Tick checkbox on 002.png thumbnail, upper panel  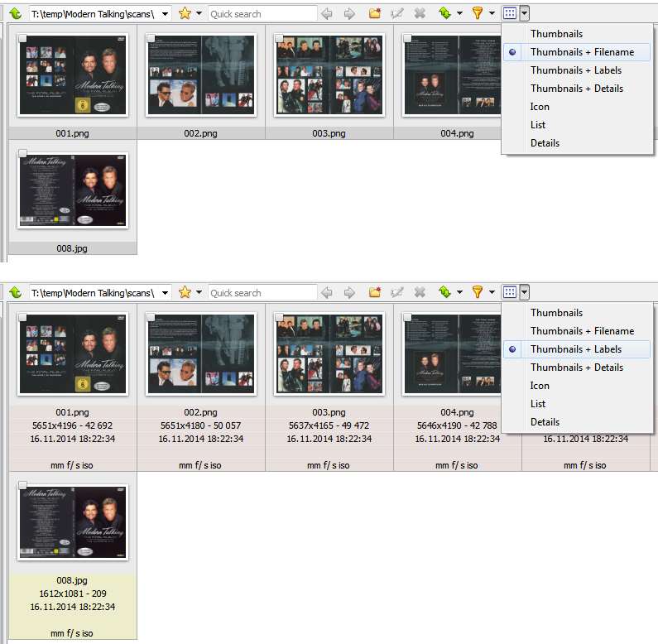point(151,38)
